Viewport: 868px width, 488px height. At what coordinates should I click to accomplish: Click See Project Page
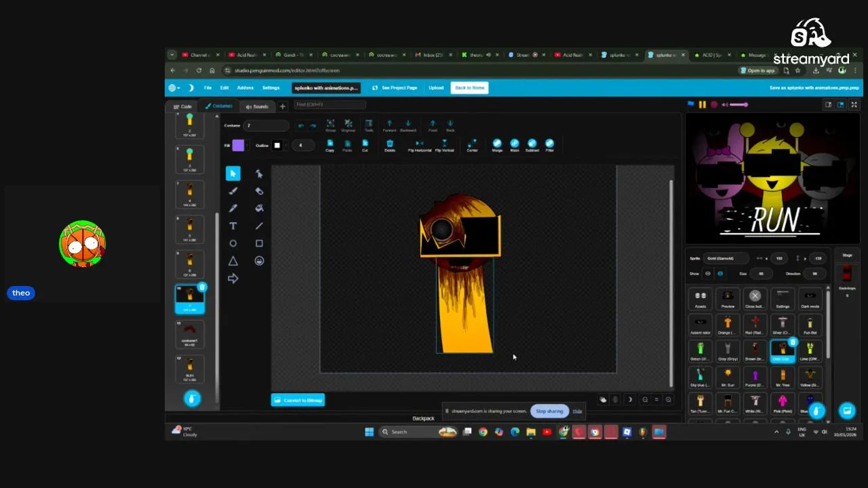coord(394,87)
